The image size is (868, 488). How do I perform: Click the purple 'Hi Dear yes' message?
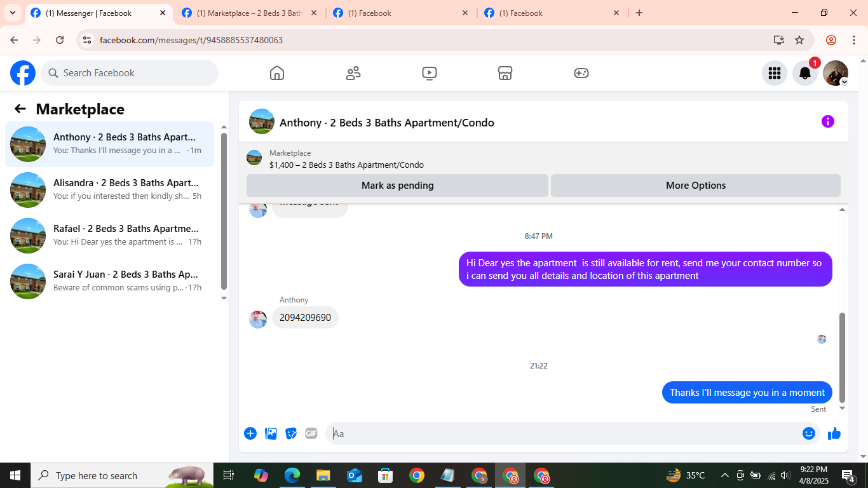point(646,269)
